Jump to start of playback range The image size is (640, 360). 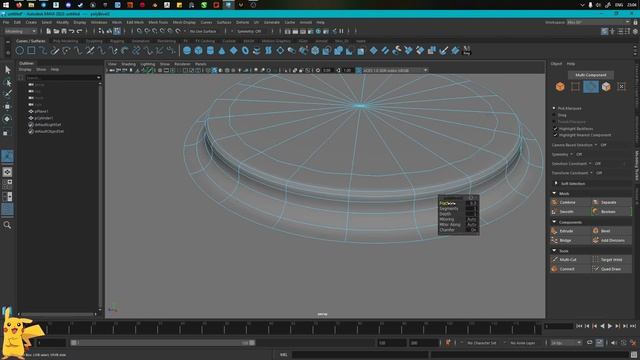tap(579, 326)
